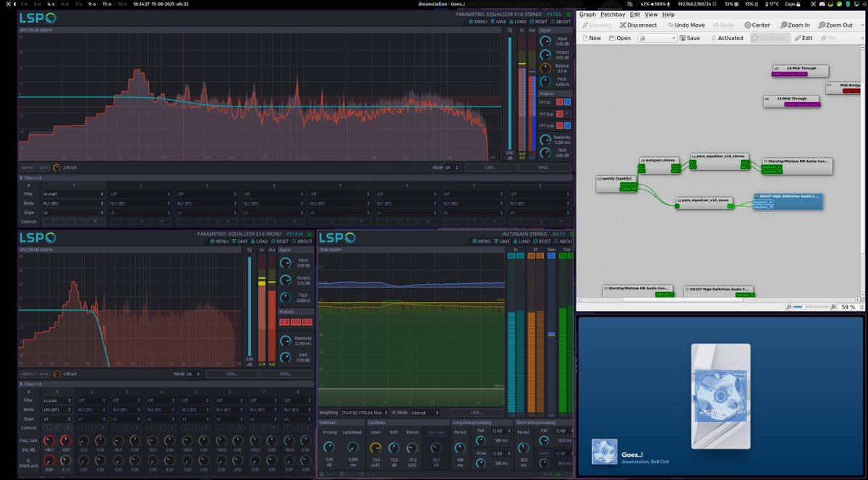
Task: Open the Graph menu
Action: pos(587,14)
